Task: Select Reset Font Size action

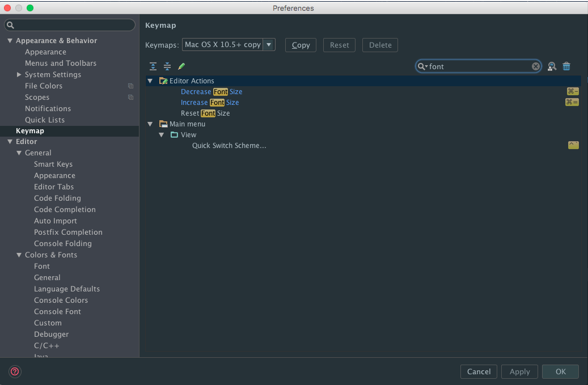Action: pos(205,113)
